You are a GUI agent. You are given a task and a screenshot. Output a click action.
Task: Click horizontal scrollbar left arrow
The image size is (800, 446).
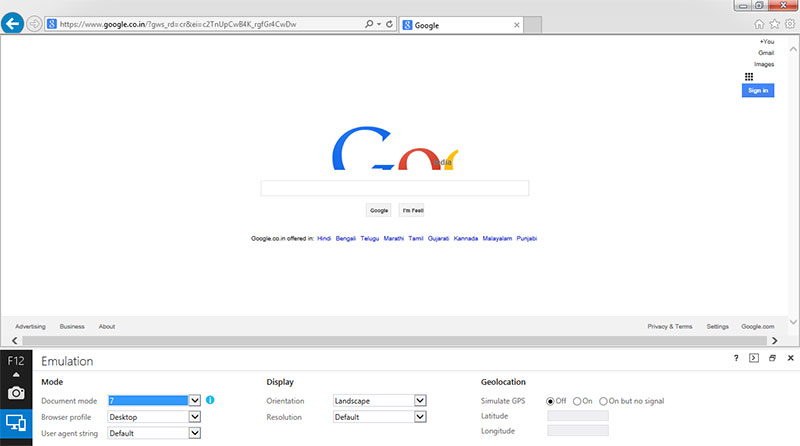pos(14,340)
